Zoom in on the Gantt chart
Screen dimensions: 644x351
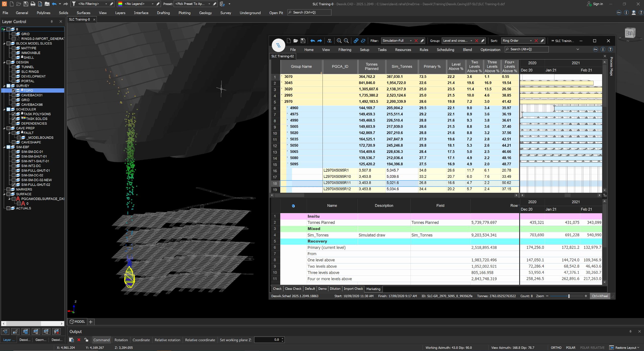(339, 41)
